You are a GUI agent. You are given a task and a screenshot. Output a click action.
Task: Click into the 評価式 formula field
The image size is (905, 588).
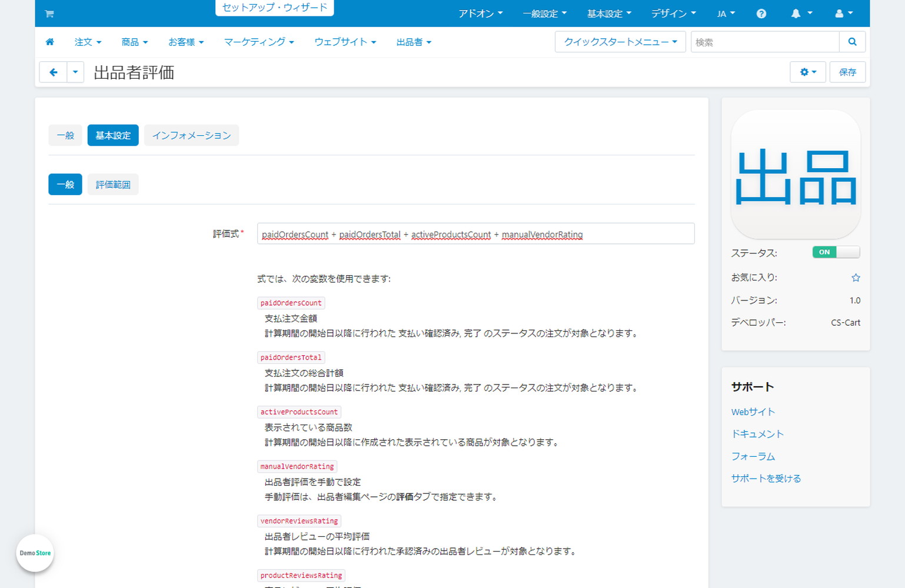(x=475, y=233)
